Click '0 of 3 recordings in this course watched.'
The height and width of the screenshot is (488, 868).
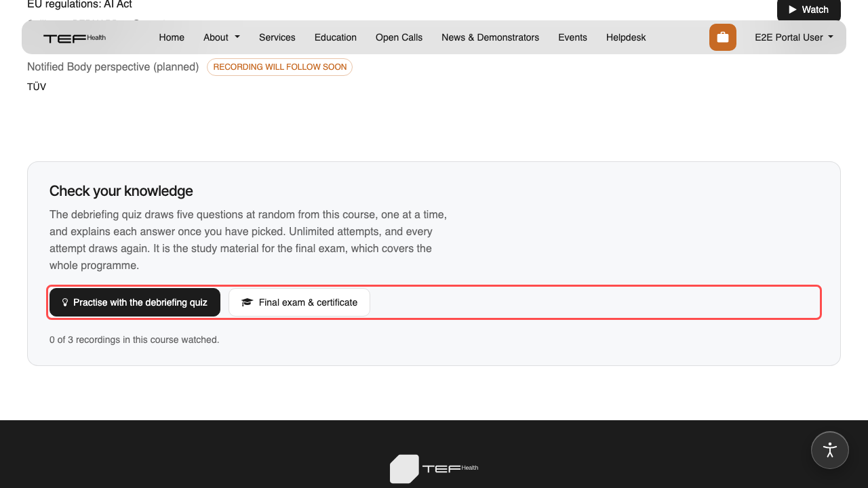click(134, 340)
